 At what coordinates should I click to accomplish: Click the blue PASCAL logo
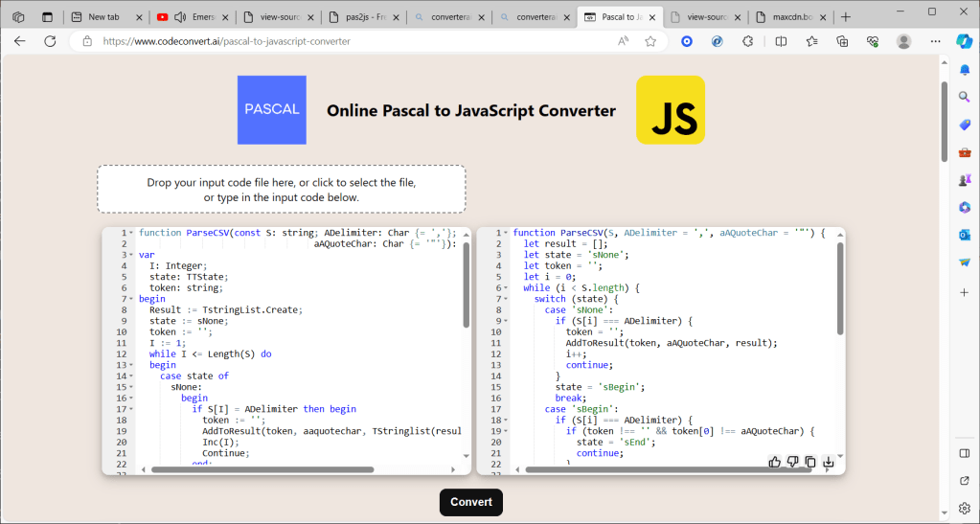click(272, 110)
